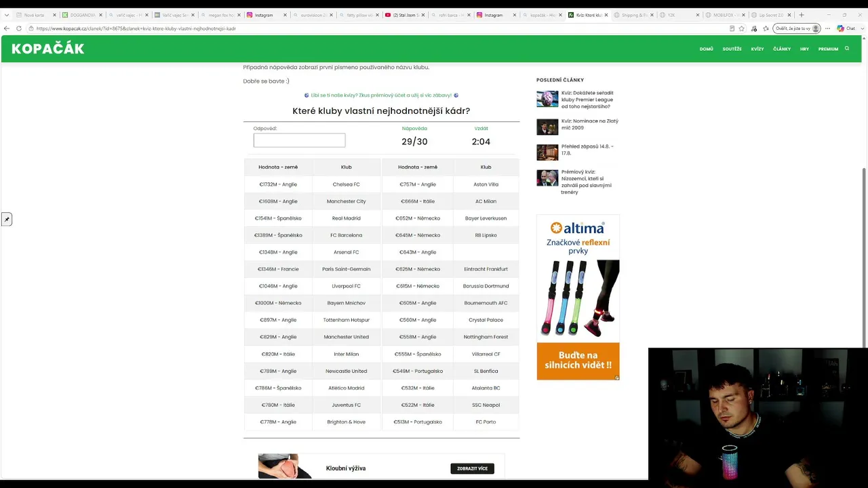Click the Nápověda hint link
The height and width of the screenshot is (488, 868).
(414, 128)
